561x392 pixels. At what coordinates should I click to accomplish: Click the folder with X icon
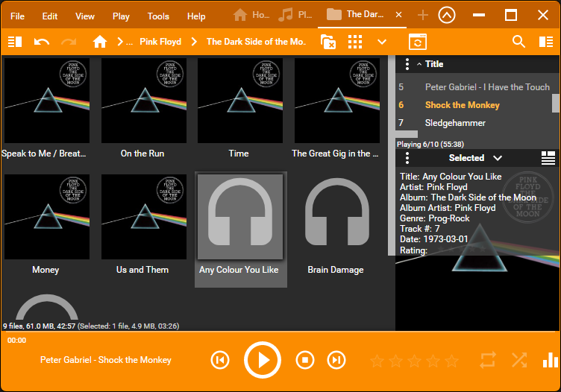[327, 42]
